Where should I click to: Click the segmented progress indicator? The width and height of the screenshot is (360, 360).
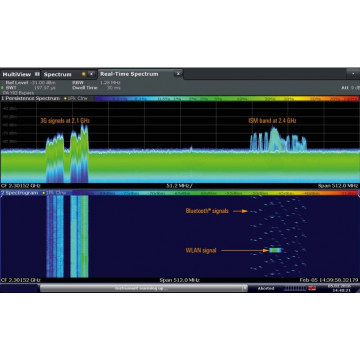pyautogui.click(x=295, y=289)
